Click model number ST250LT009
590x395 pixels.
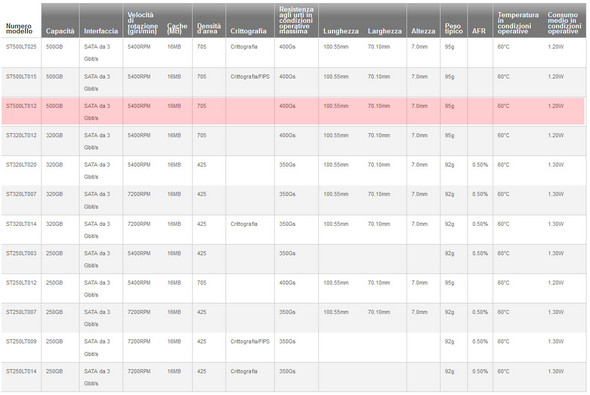click(x=21, y=342)
